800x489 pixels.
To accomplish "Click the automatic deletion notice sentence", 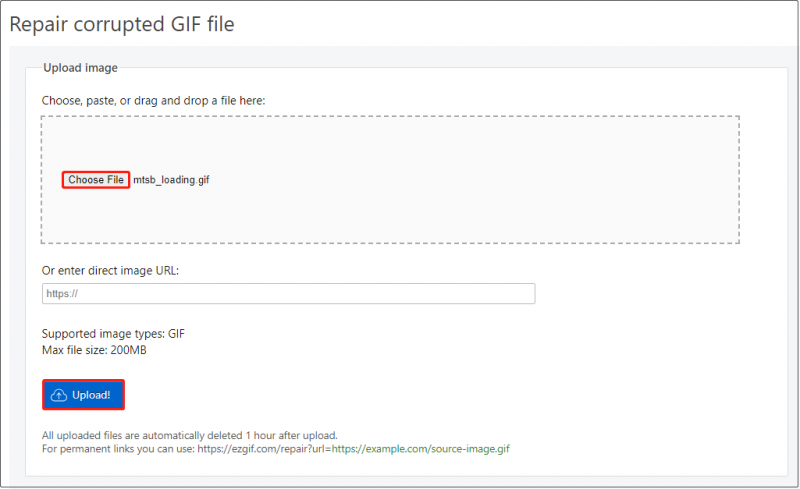I will pyautogui.click(x=190, y=435).
